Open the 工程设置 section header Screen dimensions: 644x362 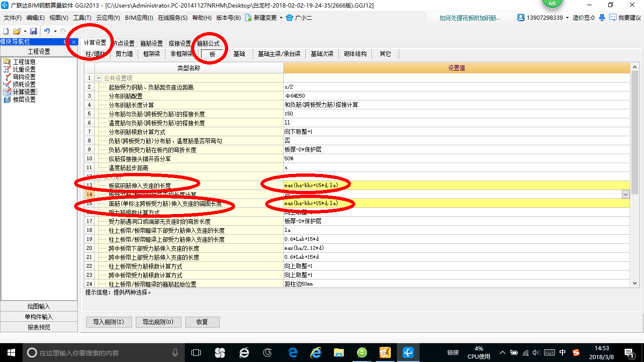click(x=39, y=51)
